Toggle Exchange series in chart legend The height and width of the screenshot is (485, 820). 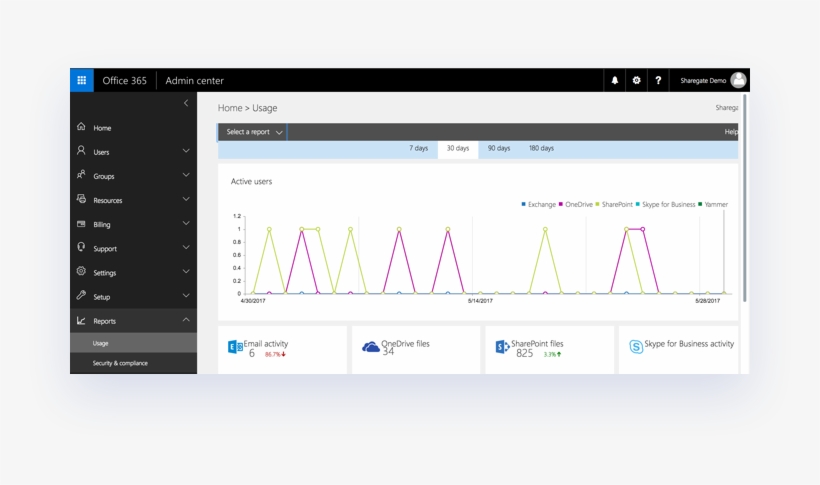[539, 205]
